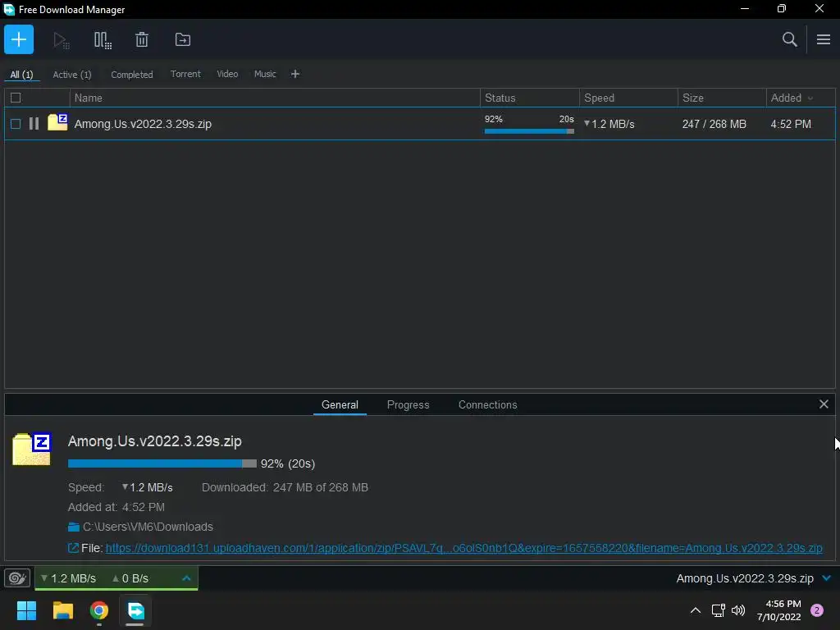The height and width of the screenshot is (630, 840).
Task: Check the select-all checkbox in header
Action: (16, 98)
